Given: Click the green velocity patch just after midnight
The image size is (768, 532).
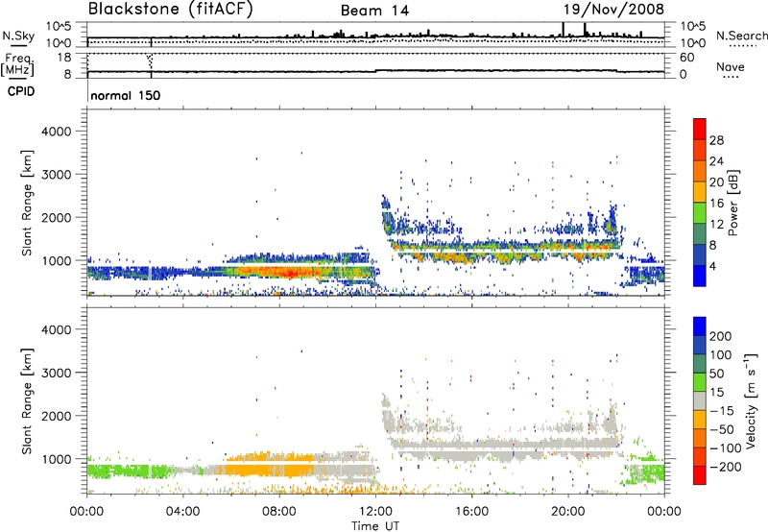Looking at the screenshot, I should point(128,472).
